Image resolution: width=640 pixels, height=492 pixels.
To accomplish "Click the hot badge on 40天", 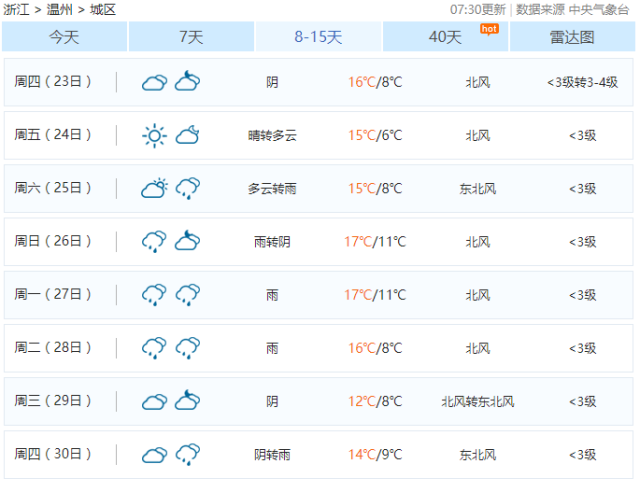I will click(x=489, y=29).
